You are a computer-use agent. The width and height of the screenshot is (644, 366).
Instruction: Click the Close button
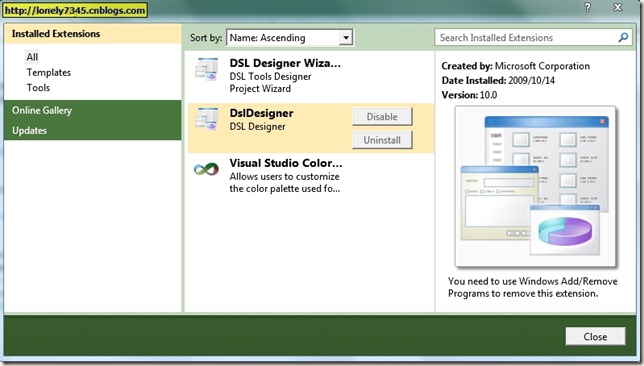(595, 336)
